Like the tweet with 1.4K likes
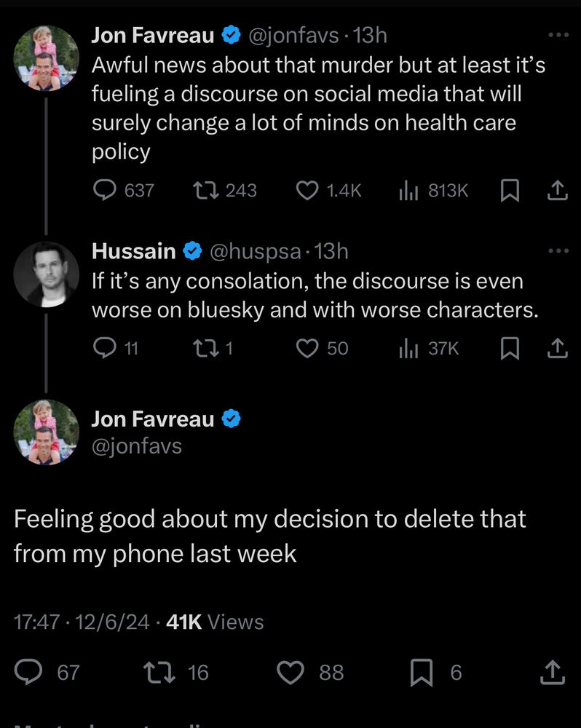 [307, 191]
